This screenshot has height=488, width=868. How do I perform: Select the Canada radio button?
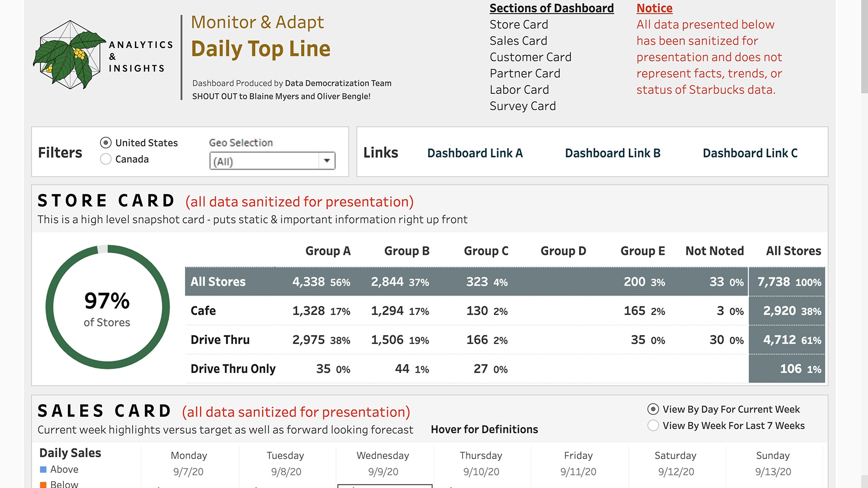tap(106, 159)
